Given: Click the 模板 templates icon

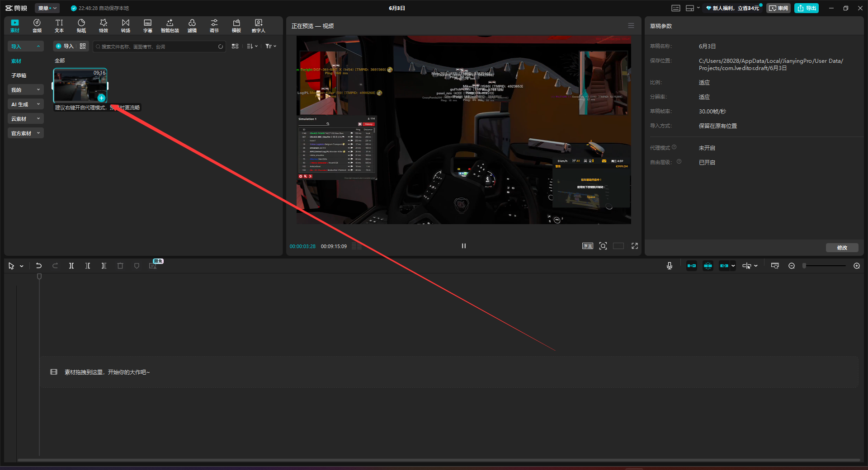Looking at the screenshot, I should (x=236, y=26).
